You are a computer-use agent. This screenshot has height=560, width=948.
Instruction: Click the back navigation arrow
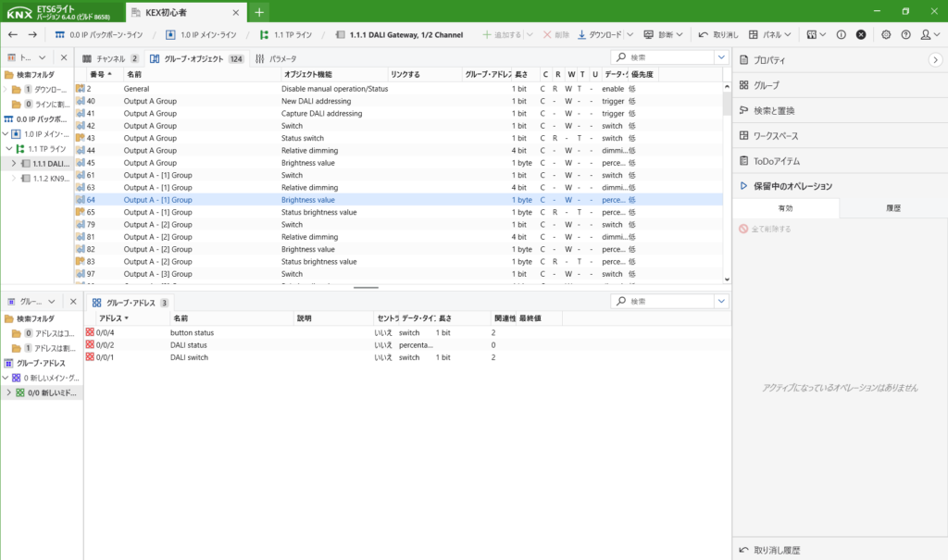(12, 34)
